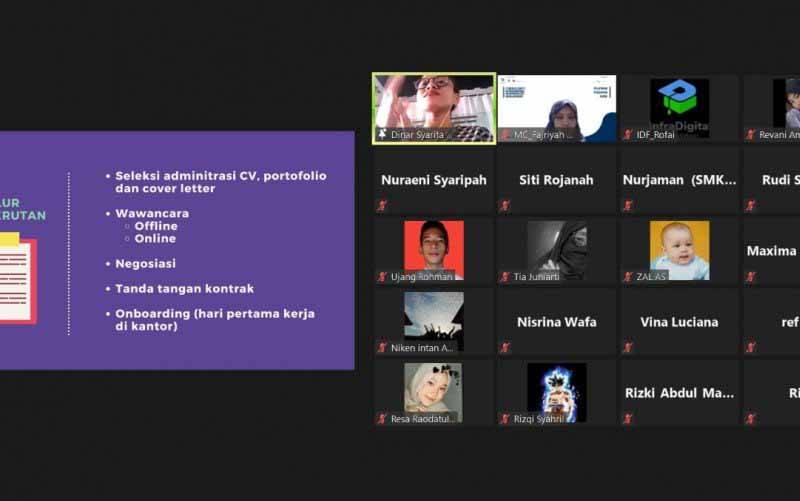Click the muted mic icon under Nisrina Wafa
Image resolution: width=800 pixels, height=501 pixels.
pos(505,347)
